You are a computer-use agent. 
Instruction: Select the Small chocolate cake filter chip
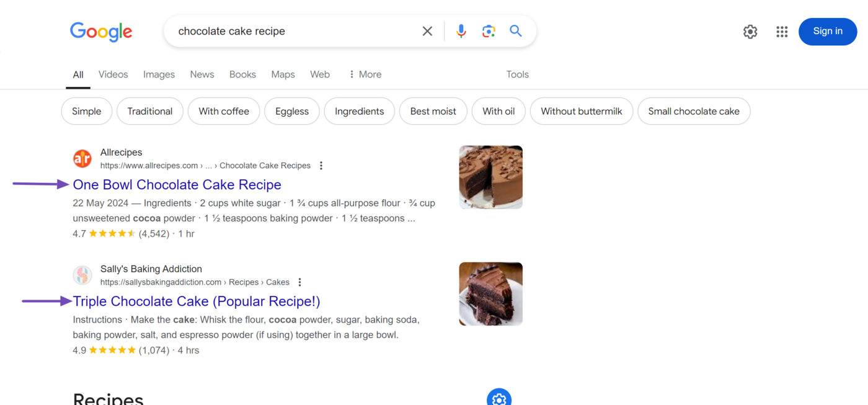pyautogui.click(x=694, y=111)
